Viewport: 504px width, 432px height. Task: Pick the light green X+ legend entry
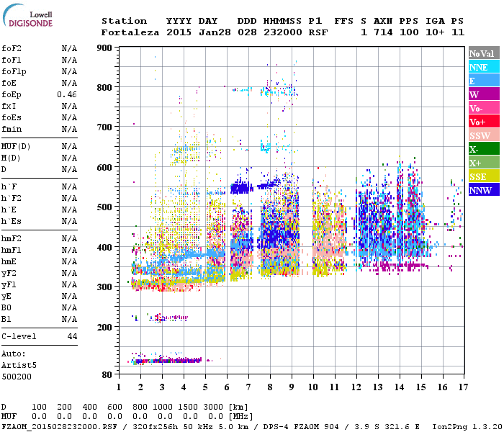click(x=483, y=163)
